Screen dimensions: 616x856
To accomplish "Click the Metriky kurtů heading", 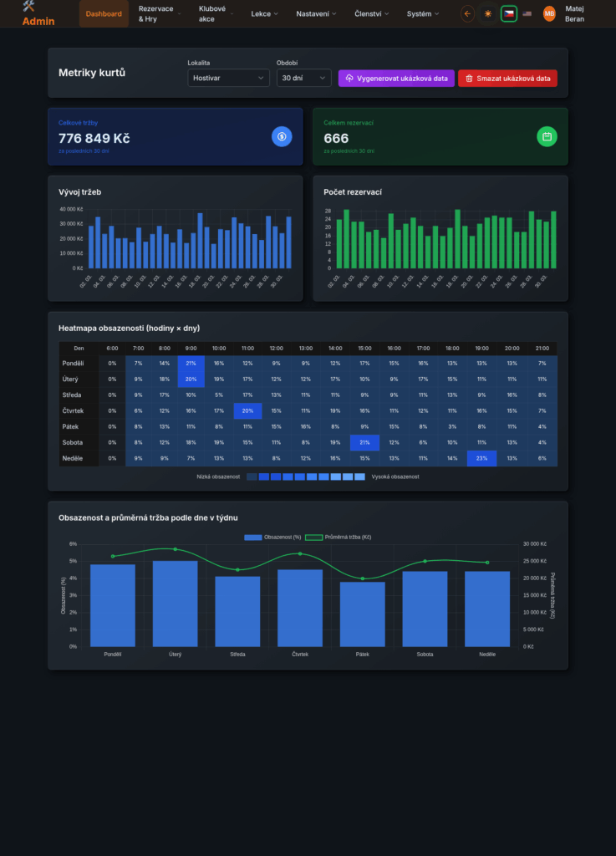I will tap(92, 73).
